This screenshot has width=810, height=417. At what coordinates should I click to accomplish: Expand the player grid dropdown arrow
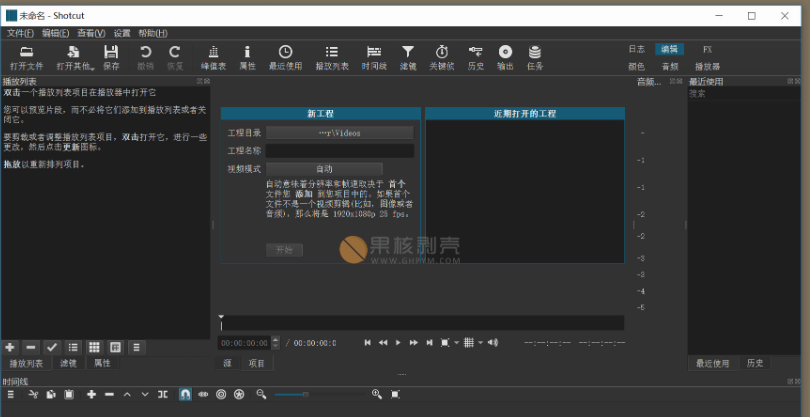tap(480, 343)
